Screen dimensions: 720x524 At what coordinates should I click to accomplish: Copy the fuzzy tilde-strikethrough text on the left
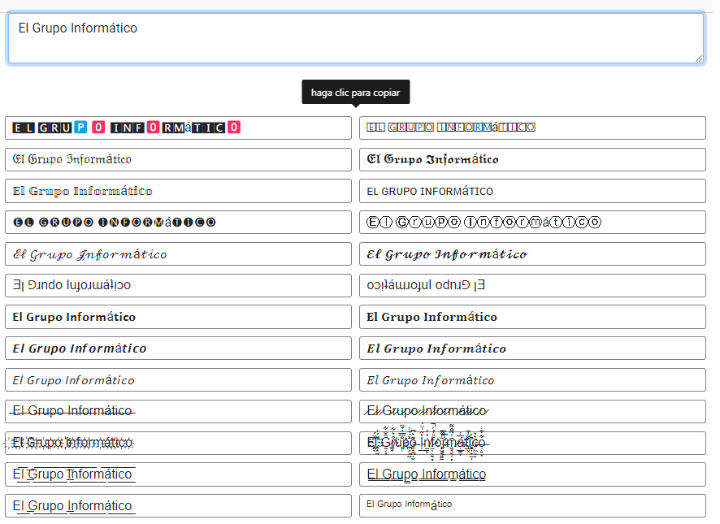178,443
